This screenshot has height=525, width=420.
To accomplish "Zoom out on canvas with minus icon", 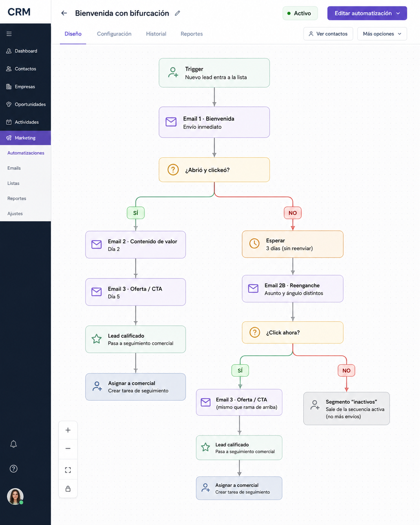I will (x=68, y=448).
